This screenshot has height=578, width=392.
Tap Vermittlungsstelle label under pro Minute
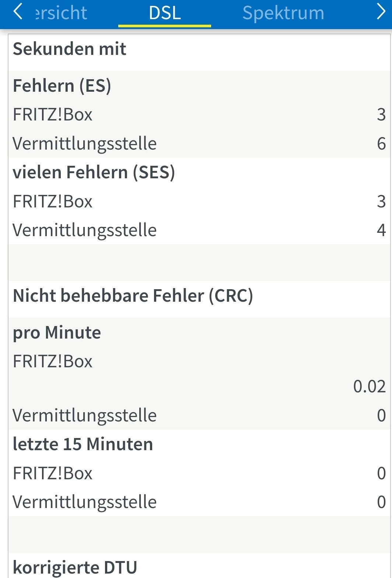[x=85, y=416]
